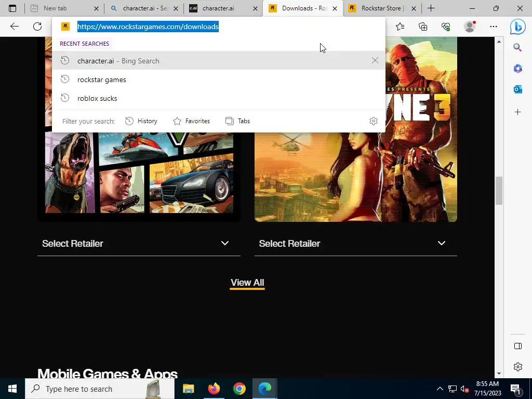Open Outlook in the sidebar
Image resolution: width=532 pixels, height=399 pixels.
[518, 89]
